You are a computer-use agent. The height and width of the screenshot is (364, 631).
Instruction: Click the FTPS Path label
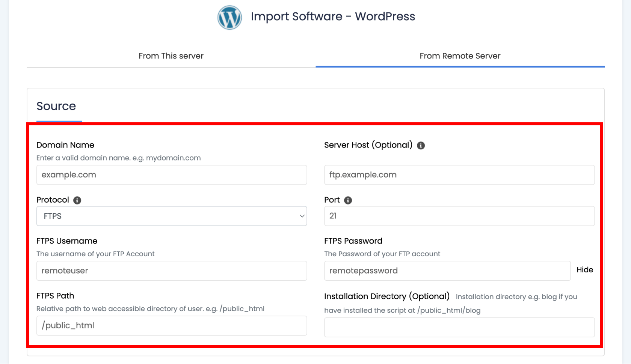point(55,296)
